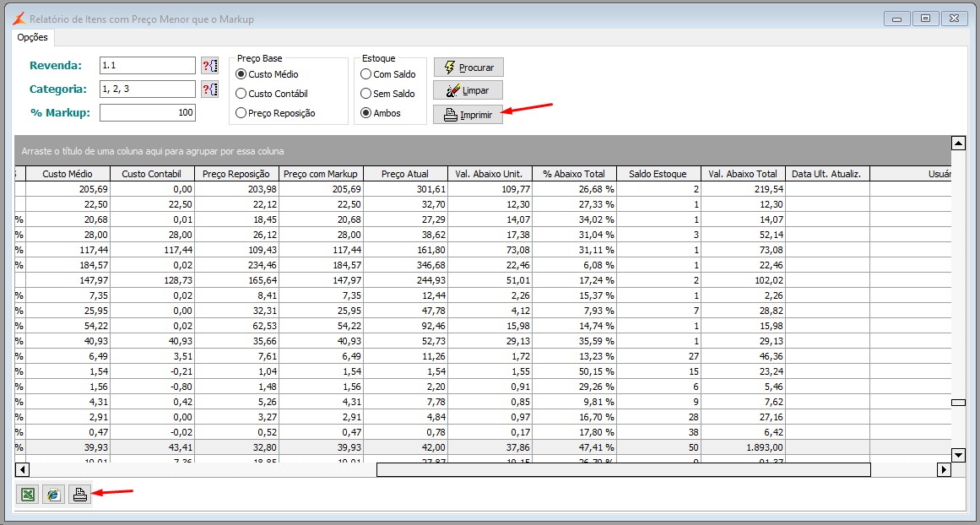Select Saldo Estoque cell 38
Image resolution: width=980 pixels, height=525 pixels.
[x=658, y=432]
